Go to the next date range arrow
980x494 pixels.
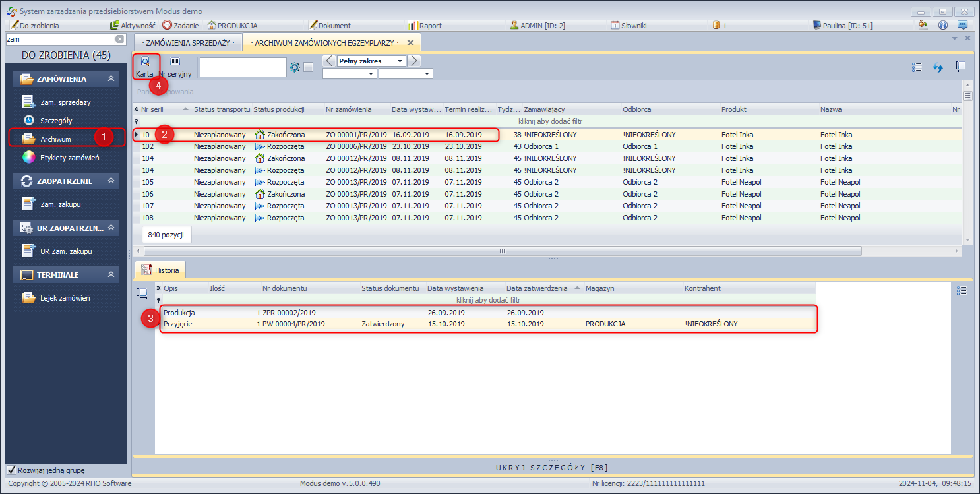(413, 61)
